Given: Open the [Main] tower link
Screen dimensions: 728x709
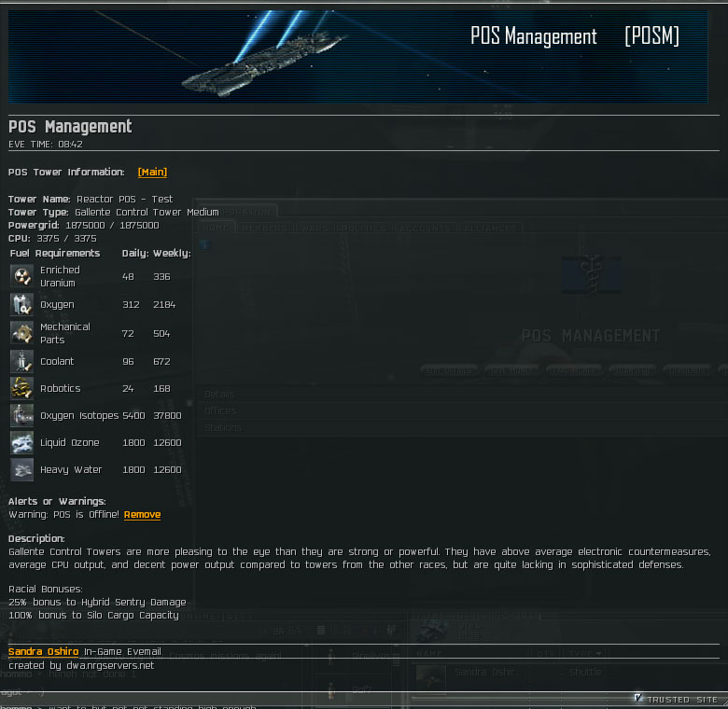Looking at the screenshot, I should point(152,173).
